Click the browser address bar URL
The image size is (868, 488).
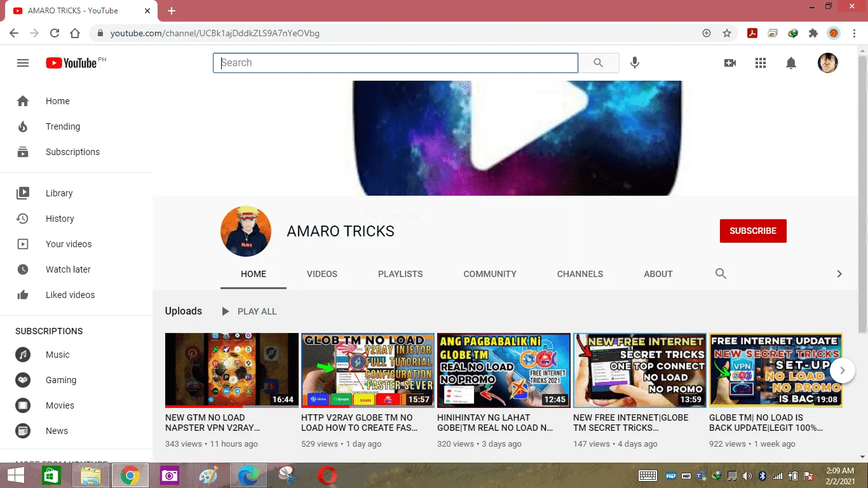[x=215, y=33]
